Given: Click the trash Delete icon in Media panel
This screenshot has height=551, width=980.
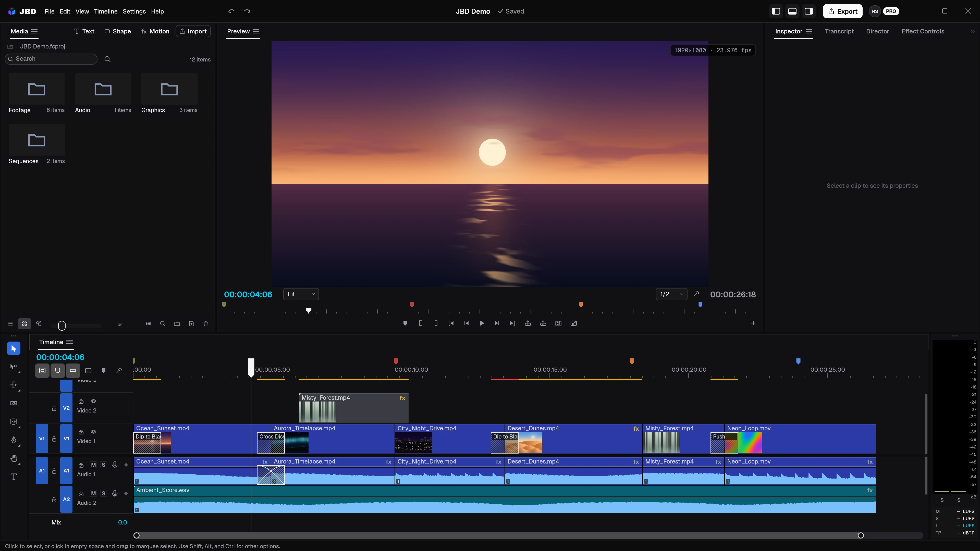Looking at the screenshot, I should [x=206, y=324].
